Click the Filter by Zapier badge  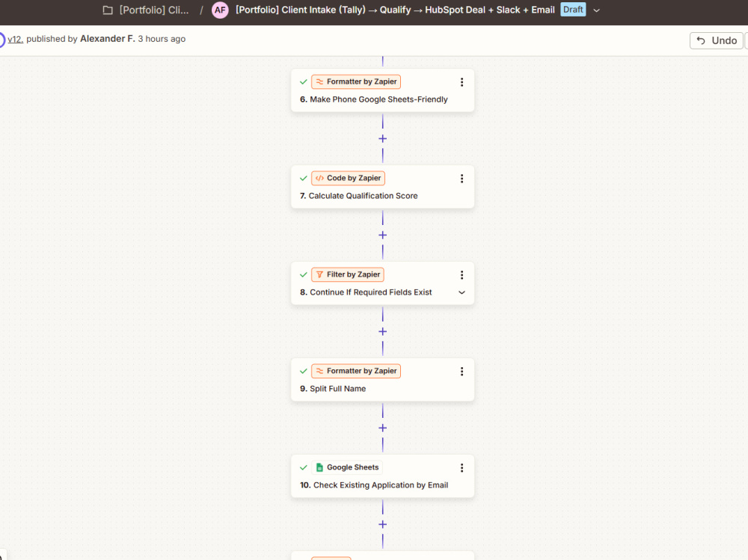click(x=348, y=274)
